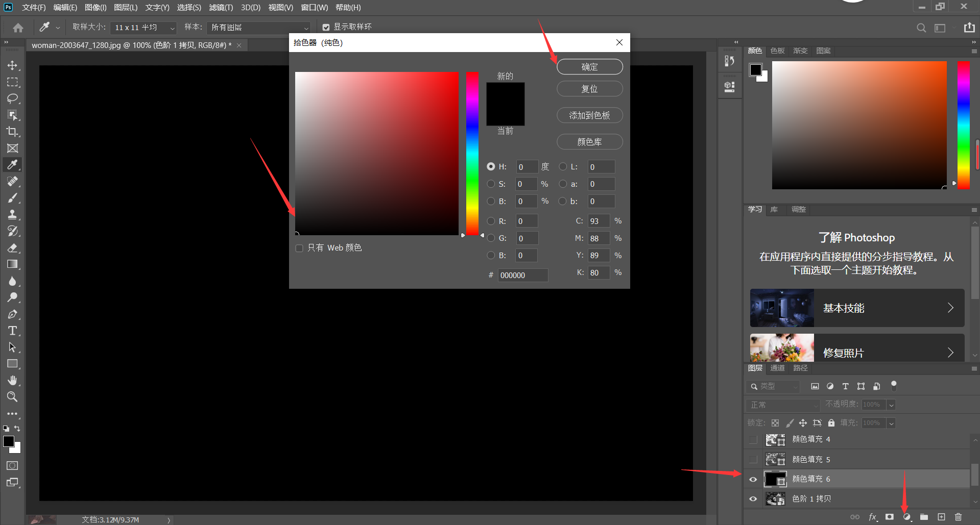Screen dimensions: 980x525
Task: Select the H hue radio button
Action: point(491,166)
